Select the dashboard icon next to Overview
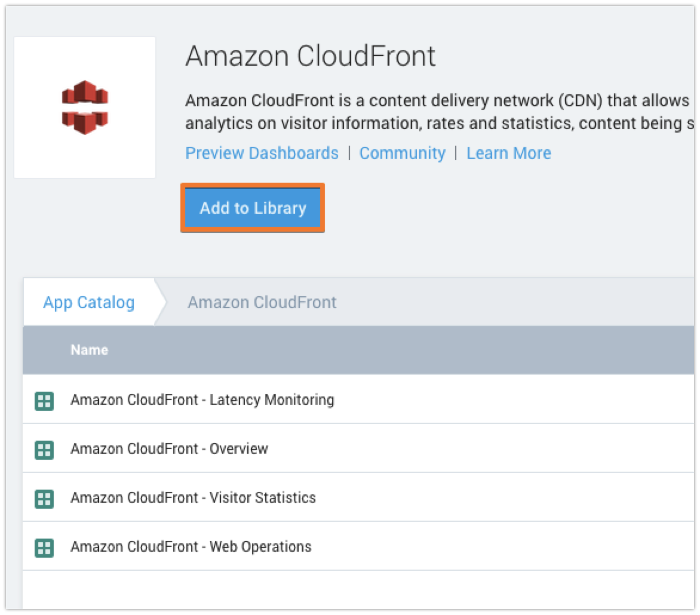The image size is (700, 615). click(45, 448)
